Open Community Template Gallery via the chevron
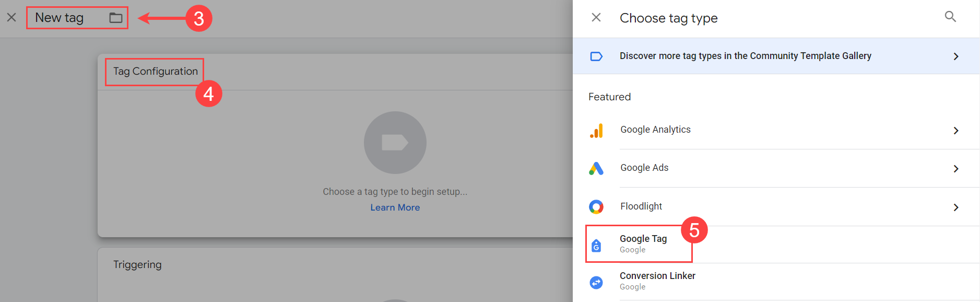Viewport: 980px width, 302px height. (x=956, y=56)
